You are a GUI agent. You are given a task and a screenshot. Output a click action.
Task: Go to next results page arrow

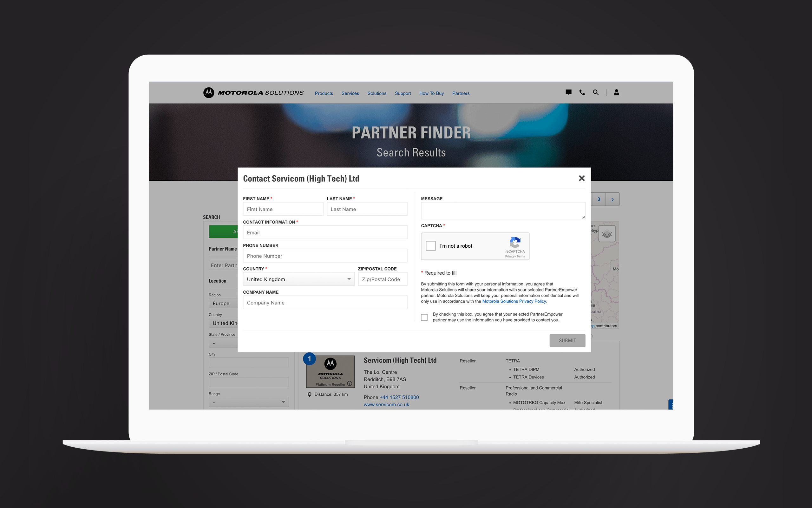point(612,200)
